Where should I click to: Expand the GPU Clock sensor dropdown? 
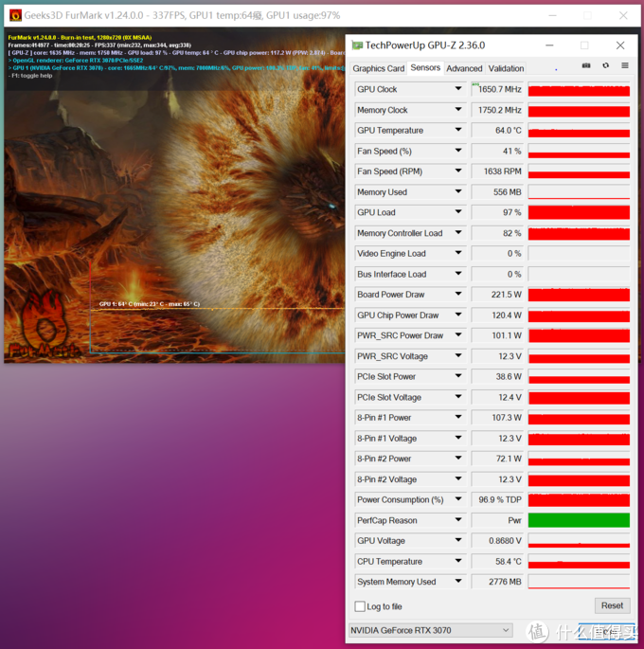[458, 88]
